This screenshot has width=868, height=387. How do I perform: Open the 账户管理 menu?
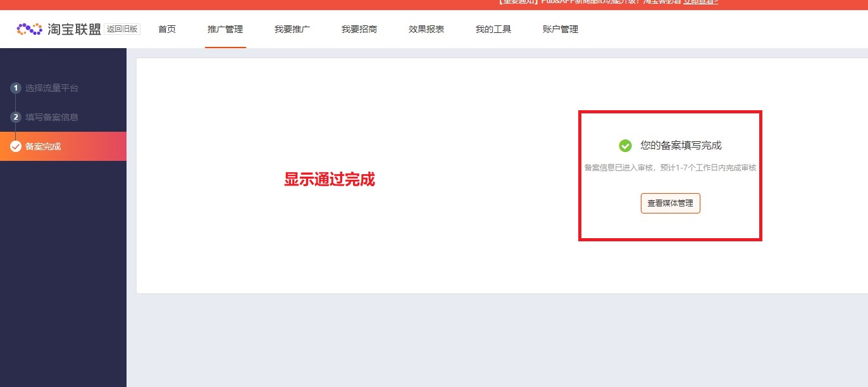click(559, 29)
